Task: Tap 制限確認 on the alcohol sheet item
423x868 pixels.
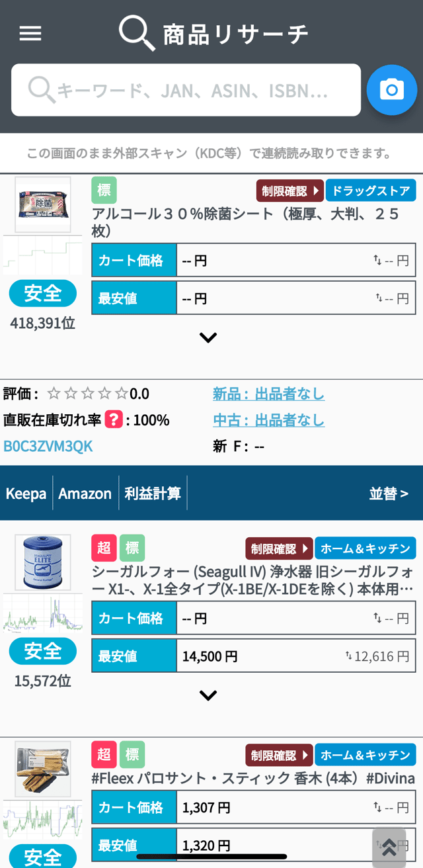Action: [x=289, y=191]
